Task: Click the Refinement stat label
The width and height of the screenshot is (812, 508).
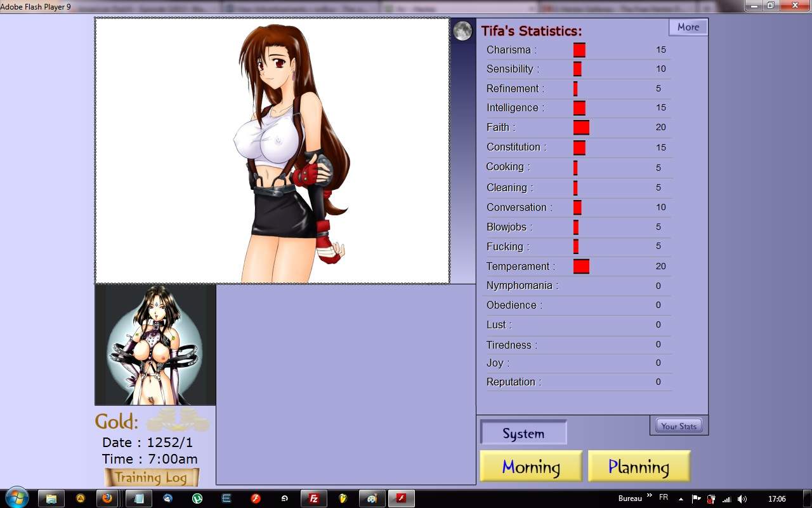Action: [515, 88]
